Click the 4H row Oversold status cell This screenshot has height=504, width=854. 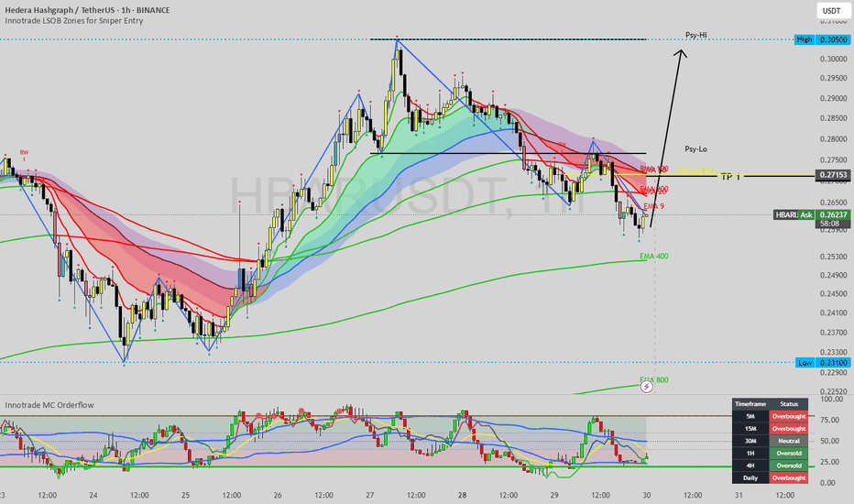(789, 466)
